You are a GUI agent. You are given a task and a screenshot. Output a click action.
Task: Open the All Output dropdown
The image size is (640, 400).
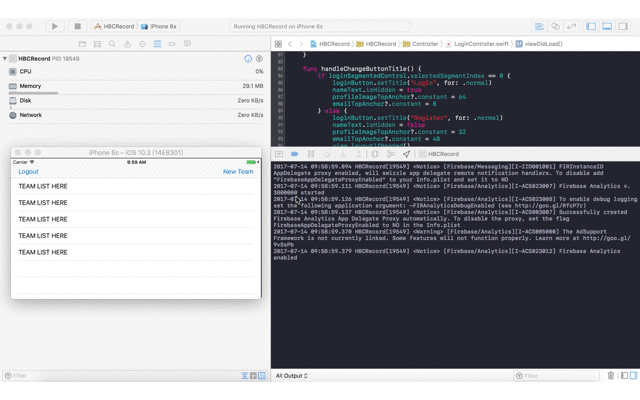tap(291, 376)
